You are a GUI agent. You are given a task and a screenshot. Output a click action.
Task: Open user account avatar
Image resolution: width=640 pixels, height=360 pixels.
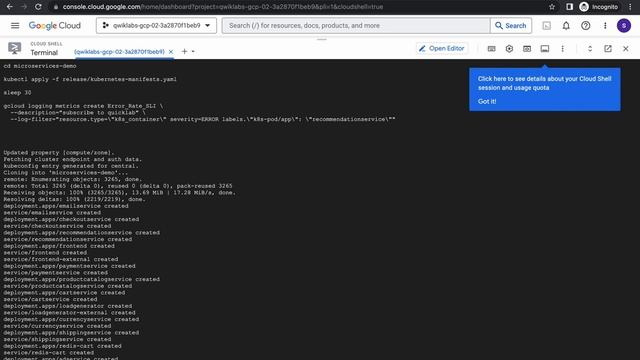click(x=624, y=26)
